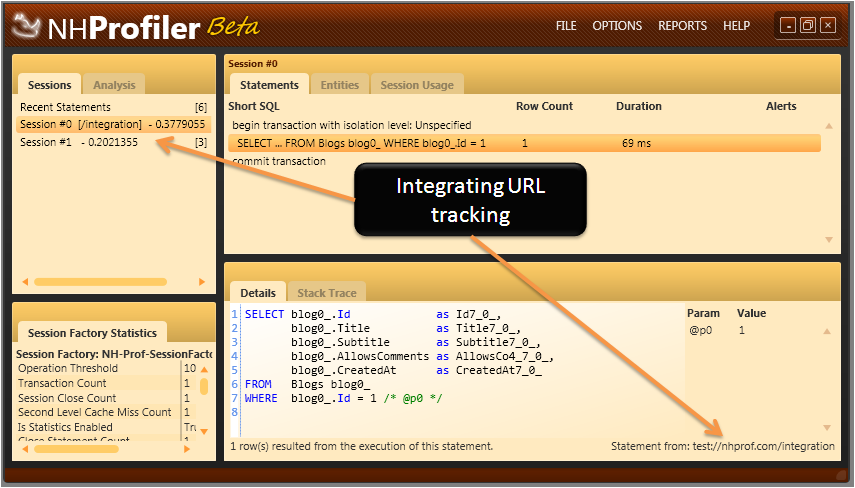855x488 pixels.
Task: Click the down arrow of statements list scrollbar
Action: tap(829, 239)
